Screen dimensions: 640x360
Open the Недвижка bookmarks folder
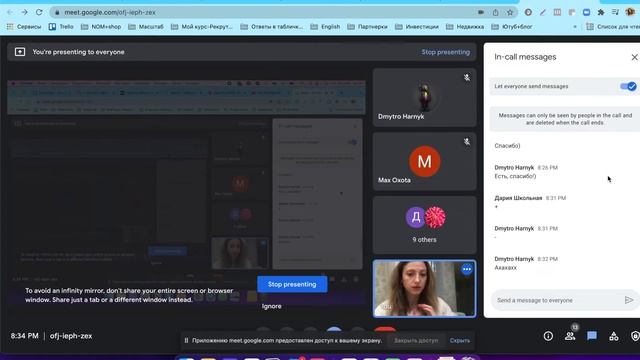click(x=465, y=27)
